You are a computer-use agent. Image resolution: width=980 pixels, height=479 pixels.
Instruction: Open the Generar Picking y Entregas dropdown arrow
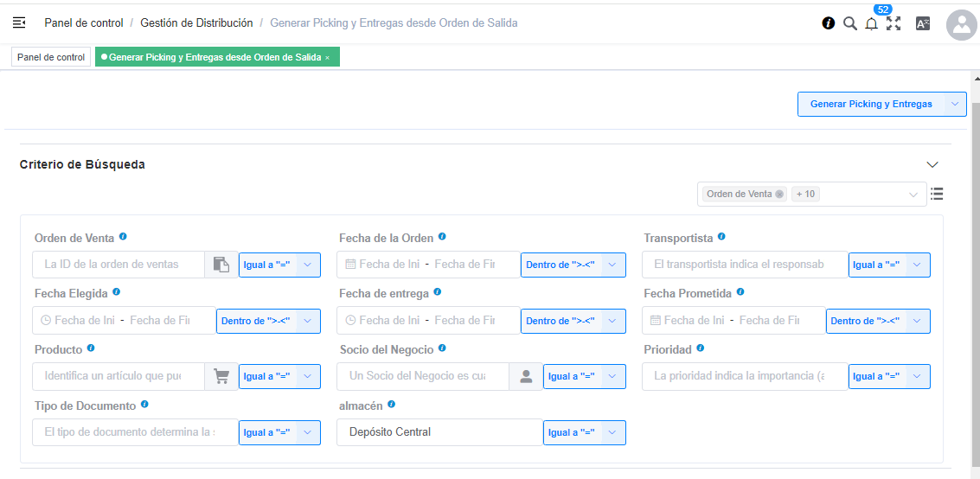point(955,105)
